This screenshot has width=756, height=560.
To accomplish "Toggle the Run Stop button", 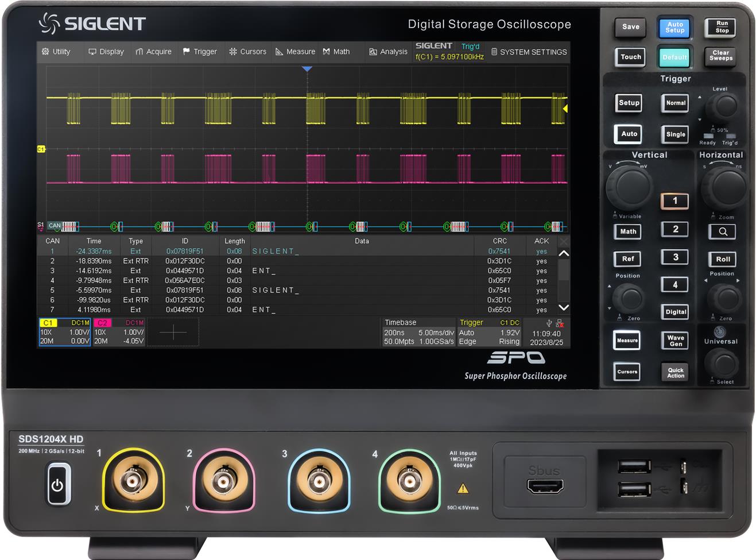I will pyautogui.click(x=721, y=27).
